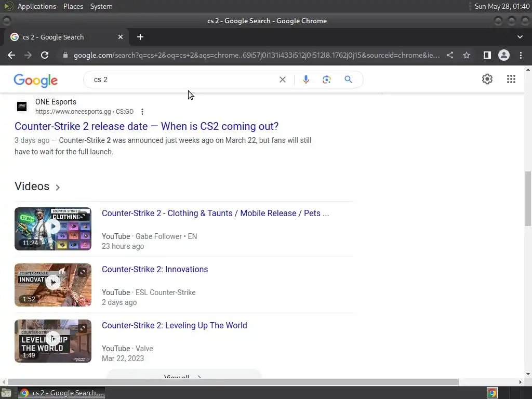Open the System menu
532x399 pixels.
(101, 6)
